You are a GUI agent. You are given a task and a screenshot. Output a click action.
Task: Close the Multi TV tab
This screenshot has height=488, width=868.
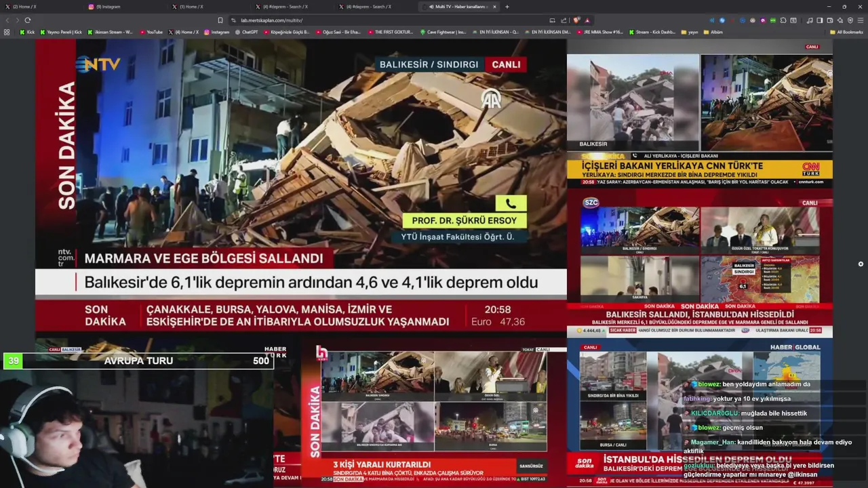494,7
